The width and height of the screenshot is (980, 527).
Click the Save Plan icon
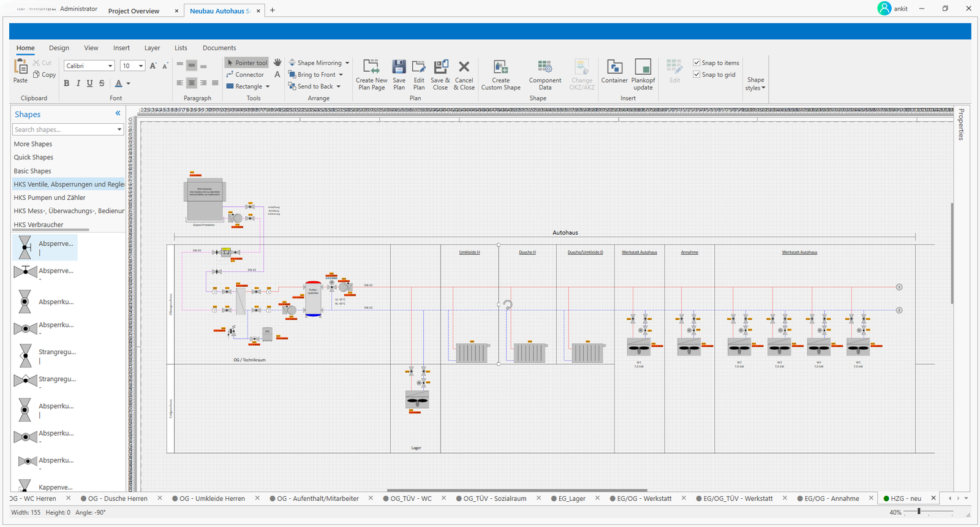coord(399,67)
